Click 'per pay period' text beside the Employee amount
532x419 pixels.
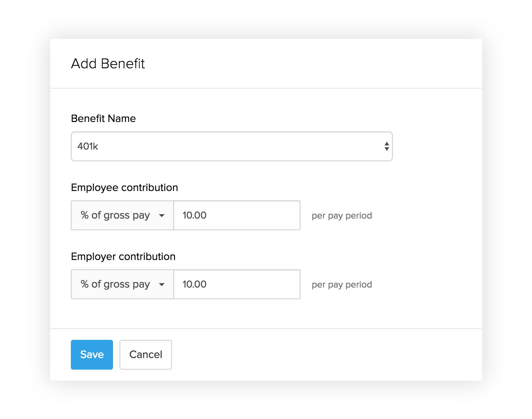tap(342, 216)
